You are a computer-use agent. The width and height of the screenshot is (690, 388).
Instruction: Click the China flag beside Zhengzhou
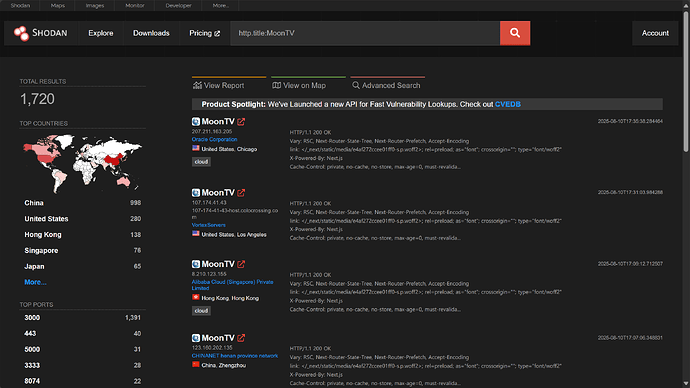[196, 365]
